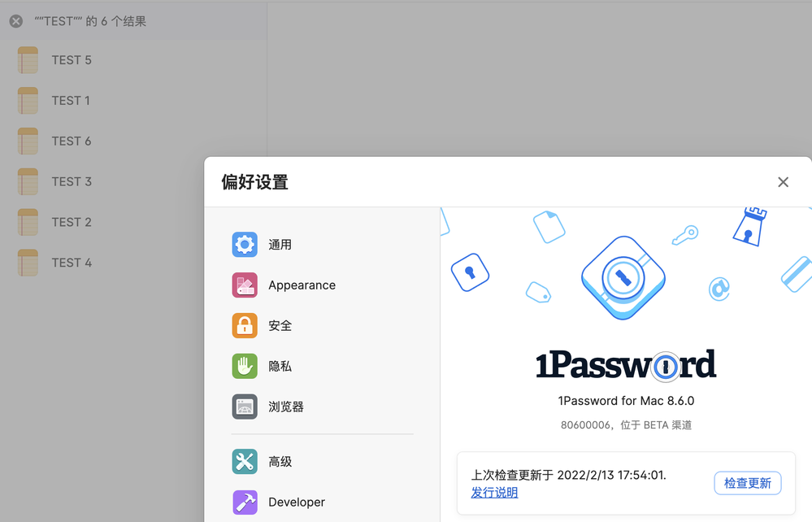Go to the Developer settings section
This screenshot has height=522, width=812.
click(x=297, y=502)
